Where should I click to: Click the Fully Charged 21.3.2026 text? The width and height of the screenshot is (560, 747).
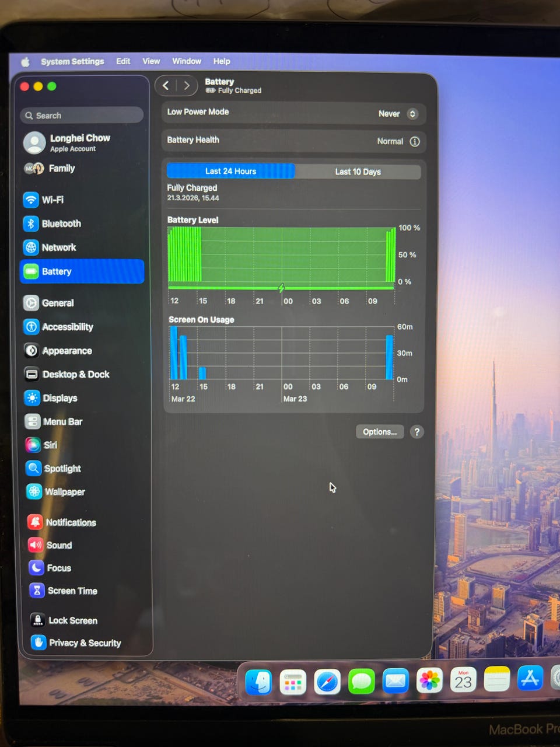(193, 193)
